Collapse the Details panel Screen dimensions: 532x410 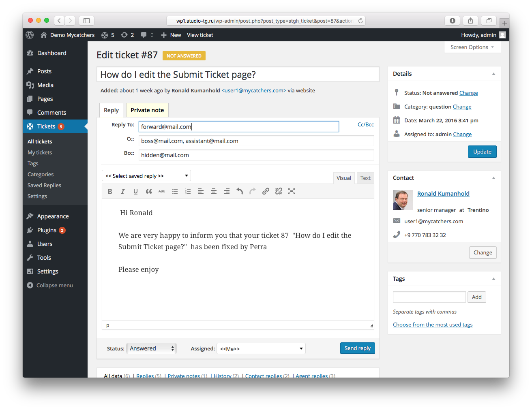click(x=493, y=74)
